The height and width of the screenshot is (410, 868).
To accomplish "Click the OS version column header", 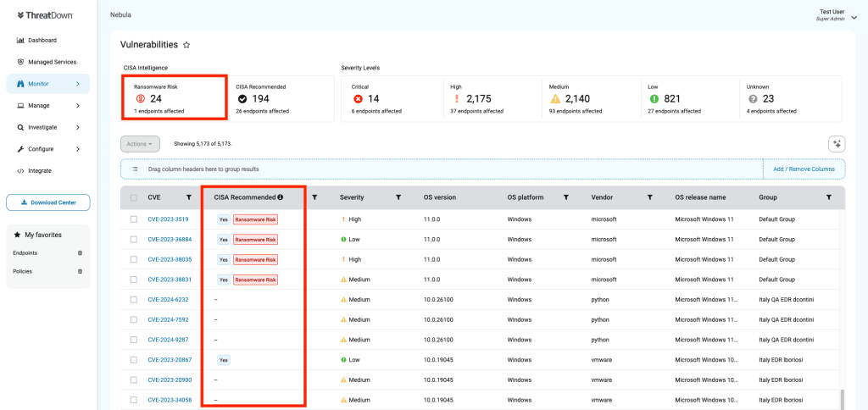I will [440, 197].
